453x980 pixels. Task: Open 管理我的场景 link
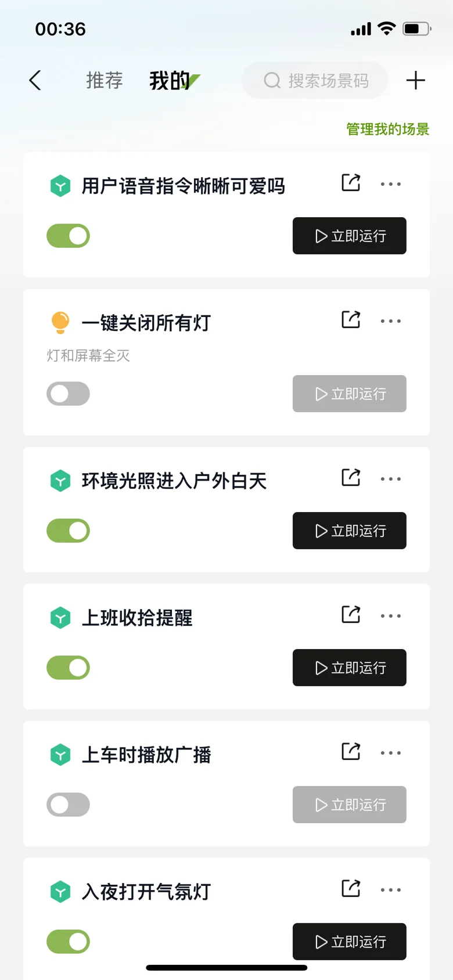click(x=387, y=129)
